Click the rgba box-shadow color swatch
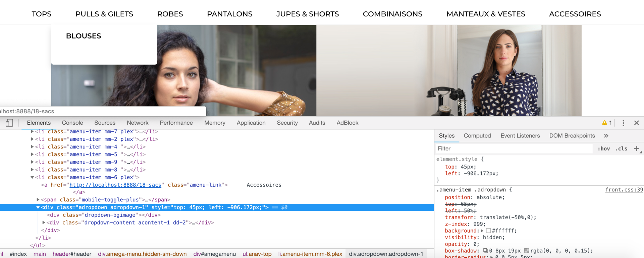Viewport: 644px width, 258px height. point(527,251)
